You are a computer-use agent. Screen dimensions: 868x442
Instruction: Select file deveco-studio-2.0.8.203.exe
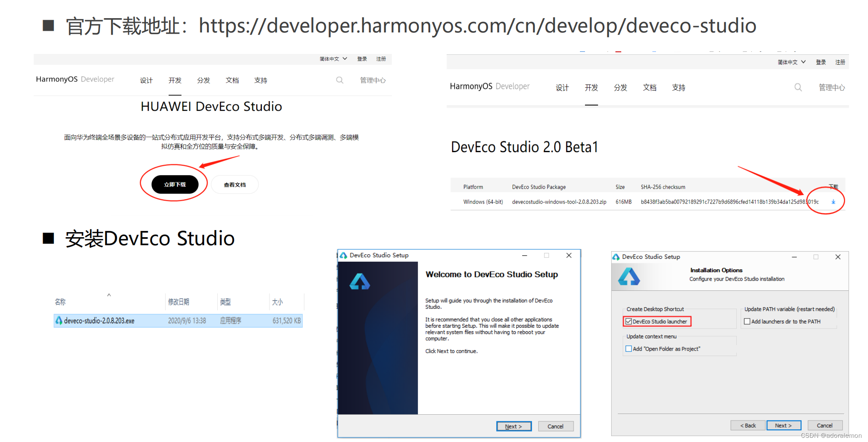[178, 321]
